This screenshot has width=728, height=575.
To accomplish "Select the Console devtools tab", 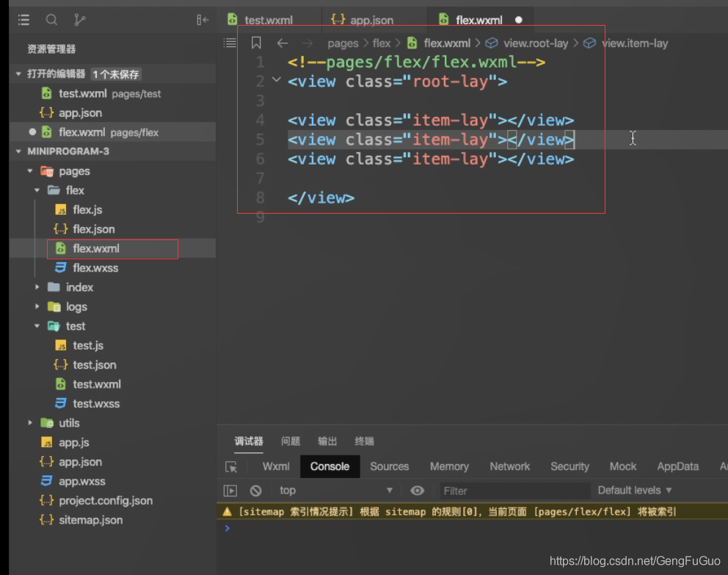I will tap(330, 467).
